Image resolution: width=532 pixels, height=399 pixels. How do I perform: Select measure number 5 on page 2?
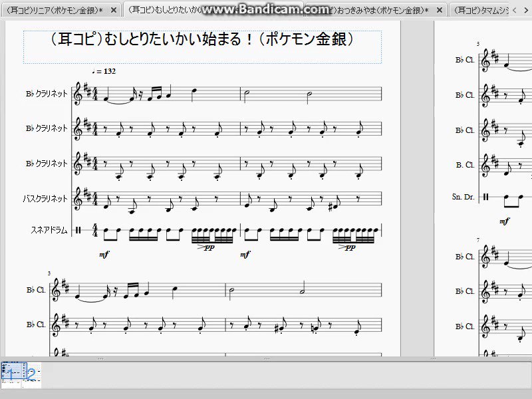pyautogui.click(x=478, y=44)
